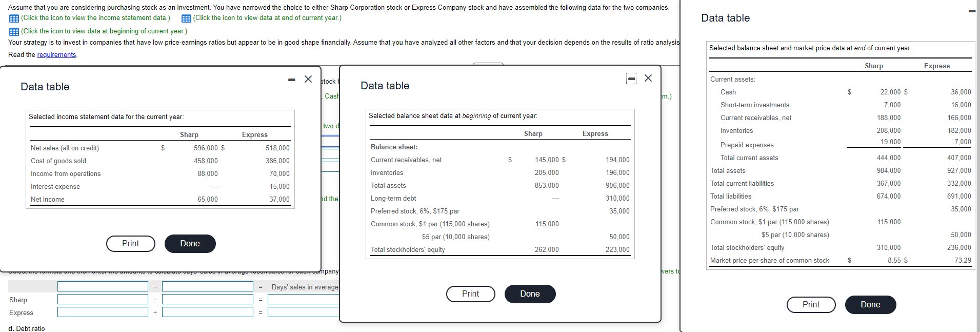Select Express prepaid expenses 7,000
Viewport: 980px width, 332px height.
[963, 142]
